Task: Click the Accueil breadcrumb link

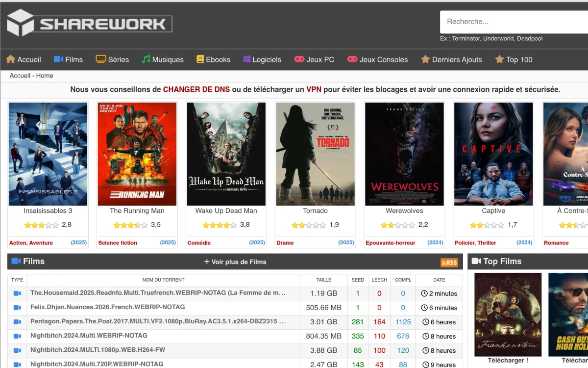Action: click(20, 76)
